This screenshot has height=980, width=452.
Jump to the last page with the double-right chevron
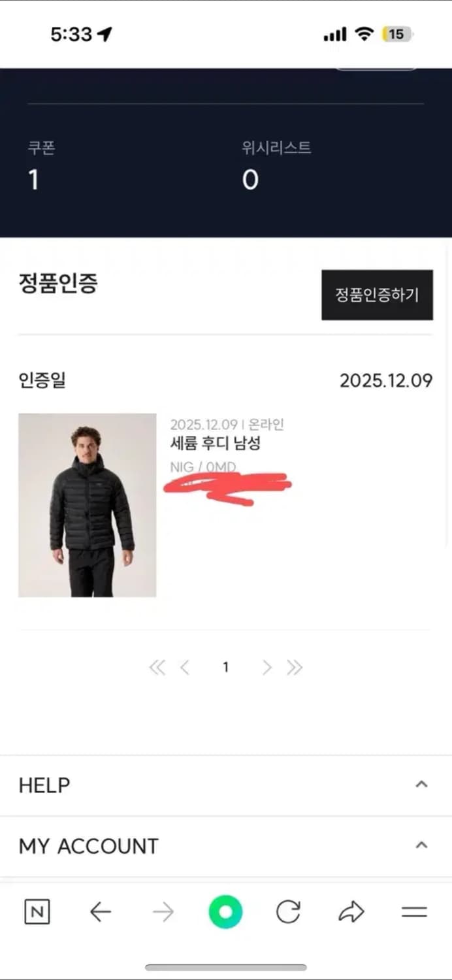(x=295, y=667)
